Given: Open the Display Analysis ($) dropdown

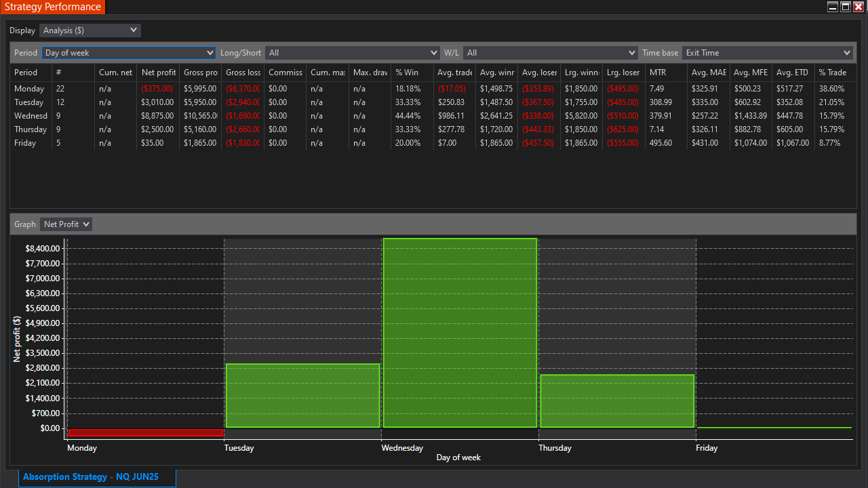Looking at the screenshot, I should (x=90, y=30).
